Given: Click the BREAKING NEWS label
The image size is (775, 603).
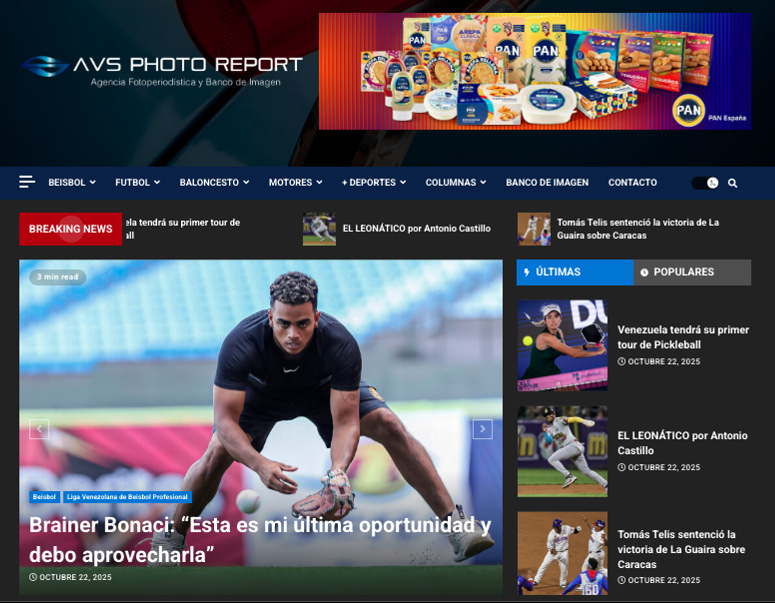Looking at the screenshot, I should tap(71, 229).
